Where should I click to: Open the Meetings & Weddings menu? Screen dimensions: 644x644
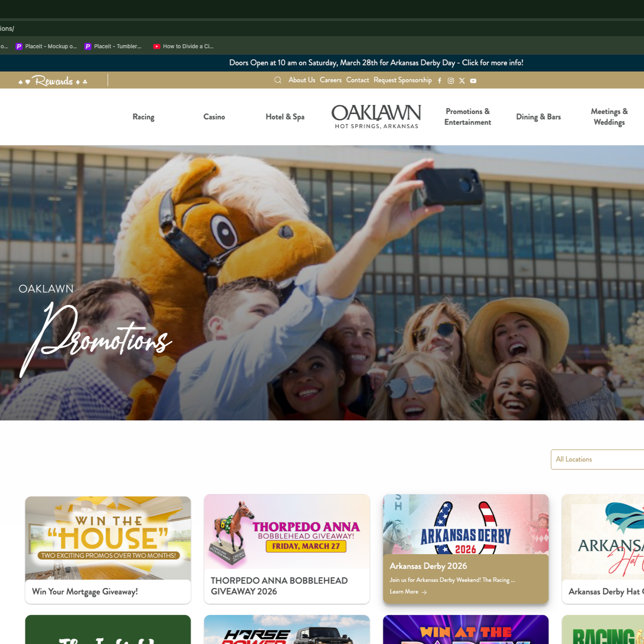coord(609,117)
